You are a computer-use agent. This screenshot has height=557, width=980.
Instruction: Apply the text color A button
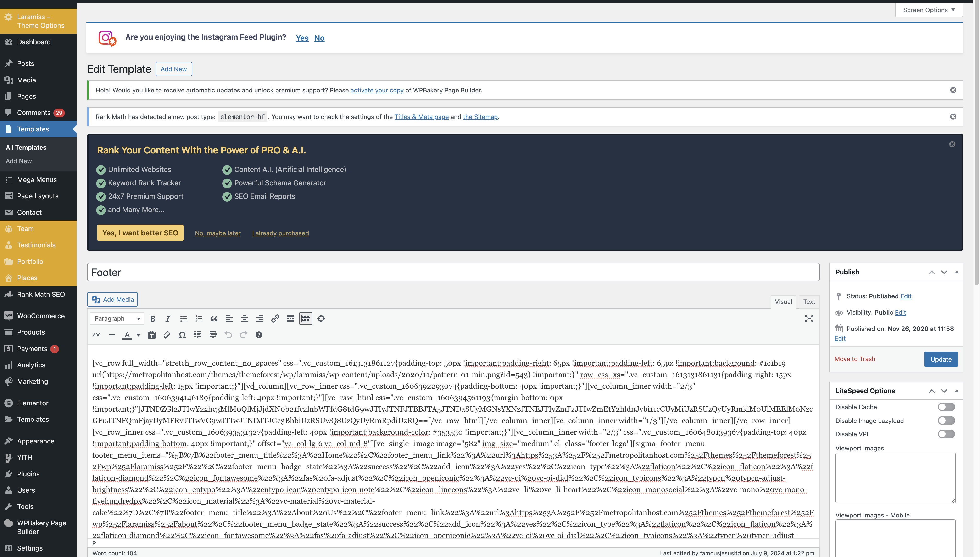127,335
